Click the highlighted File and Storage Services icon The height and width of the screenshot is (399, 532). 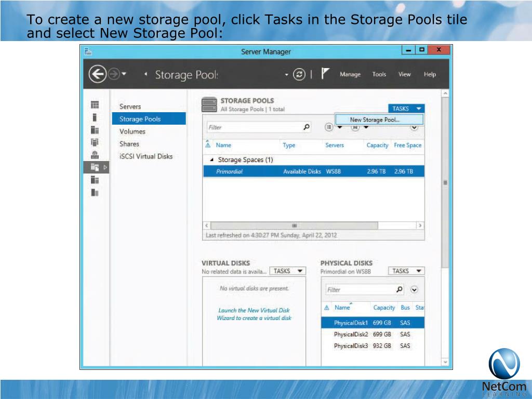coord(95,167)
